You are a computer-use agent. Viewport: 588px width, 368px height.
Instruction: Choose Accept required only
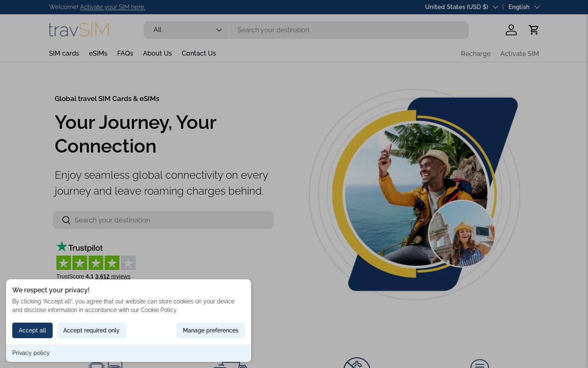tap(91, 330)
